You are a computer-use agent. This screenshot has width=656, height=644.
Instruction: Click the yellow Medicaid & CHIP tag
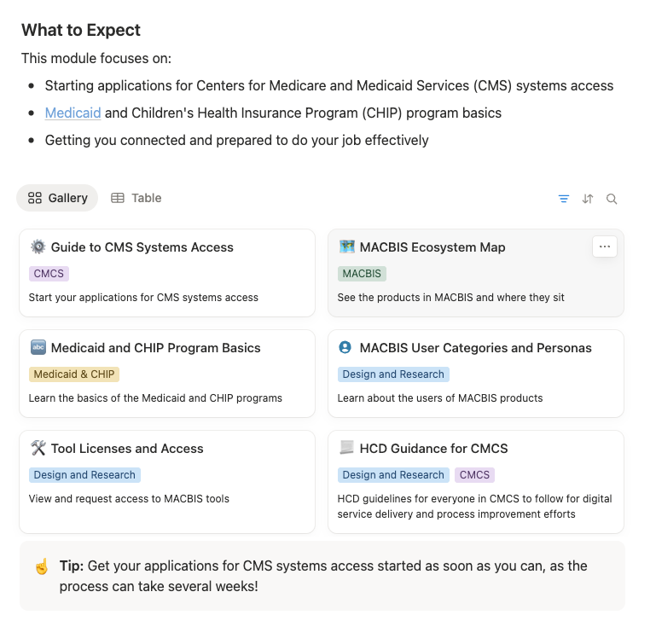click(x=74, y=374)
